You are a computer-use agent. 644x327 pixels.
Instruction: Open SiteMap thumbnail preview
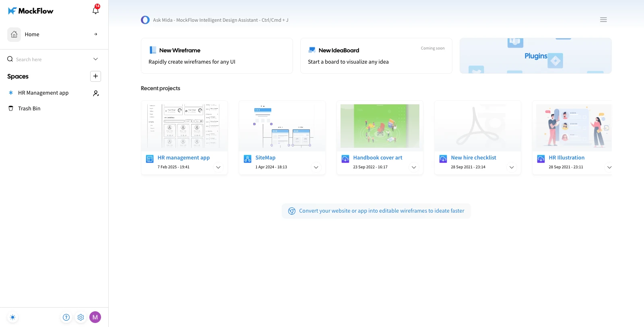pos(282,126)
